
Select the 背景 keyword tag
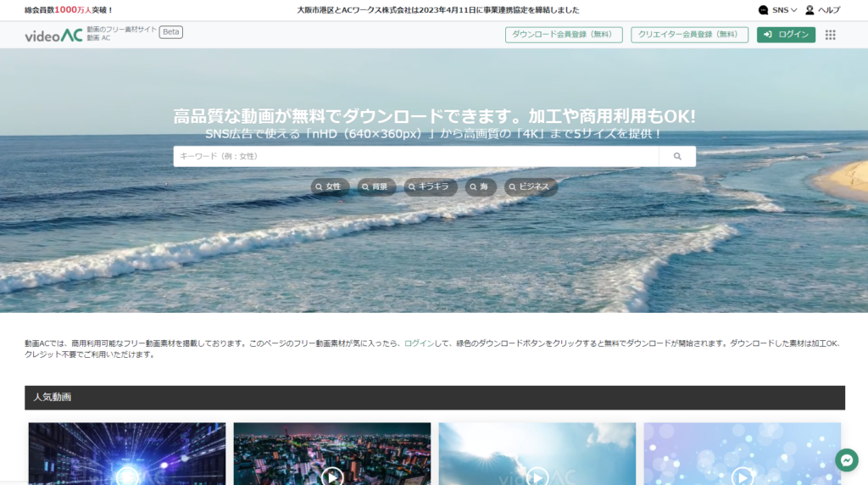tap(376, 187)
